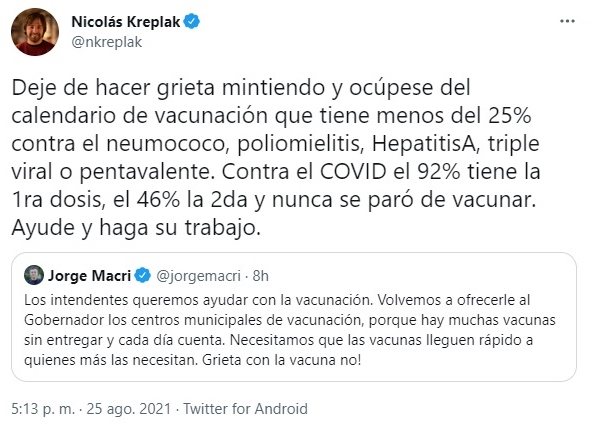Open Nicolás Kreplak's profile picture
The image size is (593, 431).
[x=35, y=32]
